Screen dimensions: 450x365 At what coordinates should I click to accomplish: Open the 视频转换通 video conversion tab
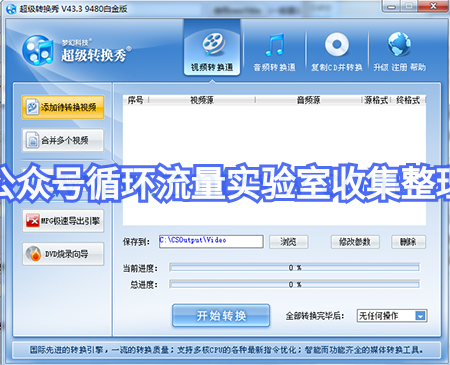tap(212, 48)
